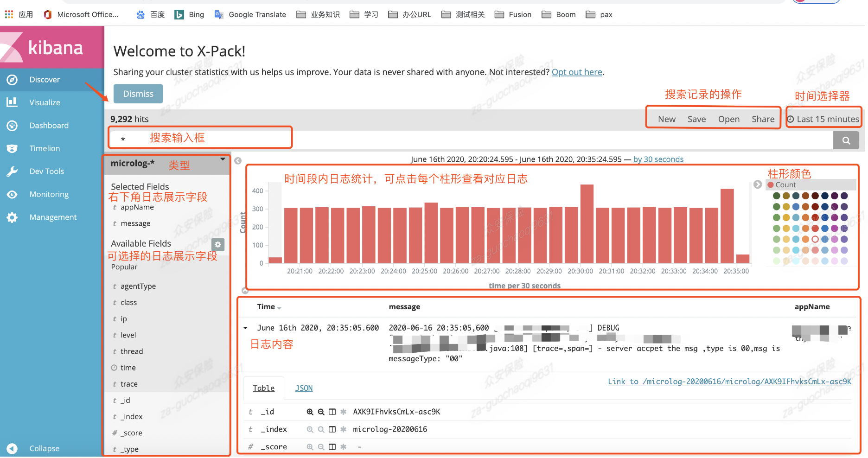
Task: Open the Boom bookmarks folder
Action: pyautogui.click(x=559, y=14)
